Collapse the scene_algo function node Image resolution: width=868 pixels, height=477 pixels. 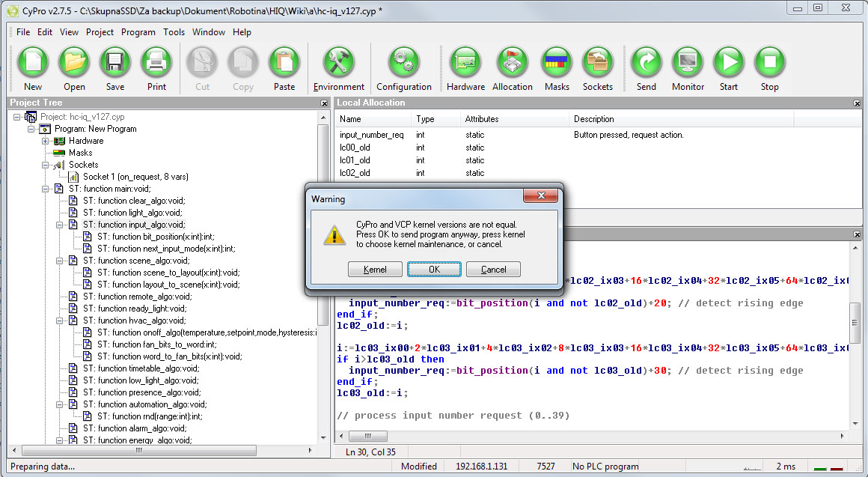pos(60,261)
